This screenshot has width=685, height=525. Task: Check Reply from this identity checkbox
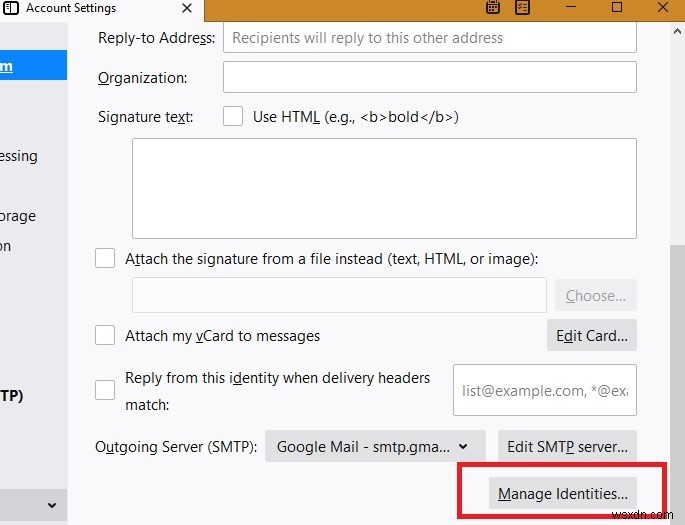click(105, 390)
